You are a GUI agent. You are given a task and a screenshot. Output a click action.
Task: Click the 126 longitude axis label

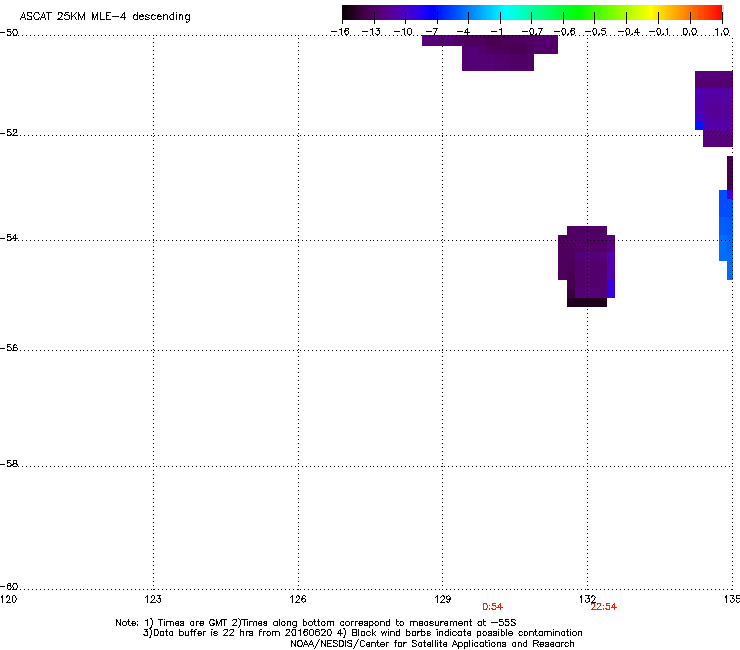(x=298, y=599)
